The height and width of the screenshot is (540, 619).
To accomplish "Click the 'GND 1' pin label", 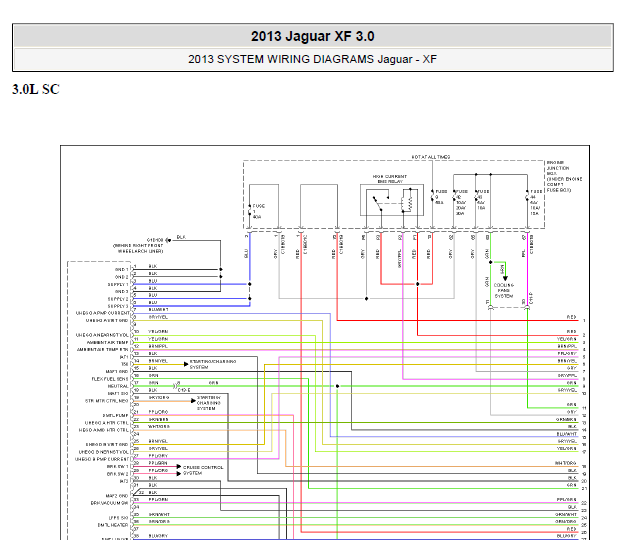I will [122, 270].
